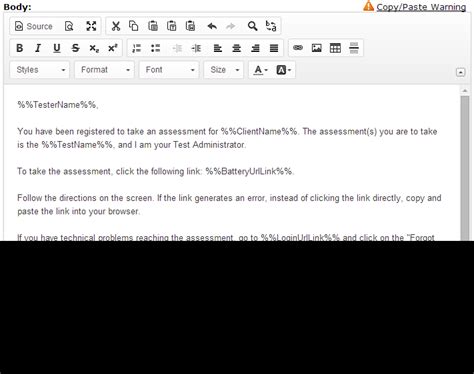The height and width of the screenshot is (374, 474).
Task: Click the editor vertical scrollbar thumb
Action: click(x=465, y=168)
